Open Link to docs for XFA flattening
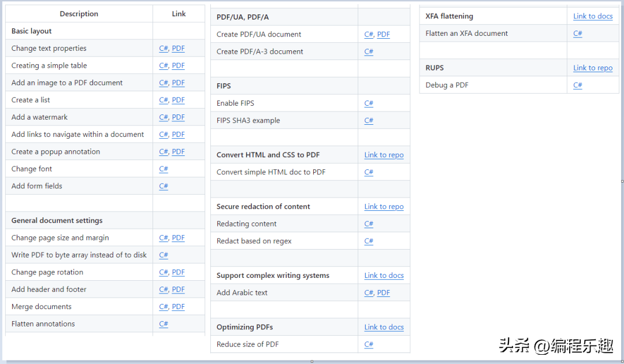This screenshot has height=364, width=624. coord(593,16)
